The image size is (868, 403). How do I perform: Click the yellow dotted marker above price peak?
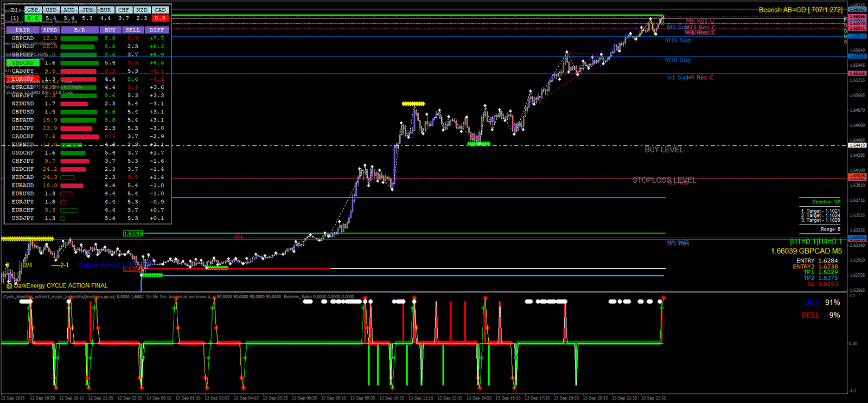click(413, 104)
